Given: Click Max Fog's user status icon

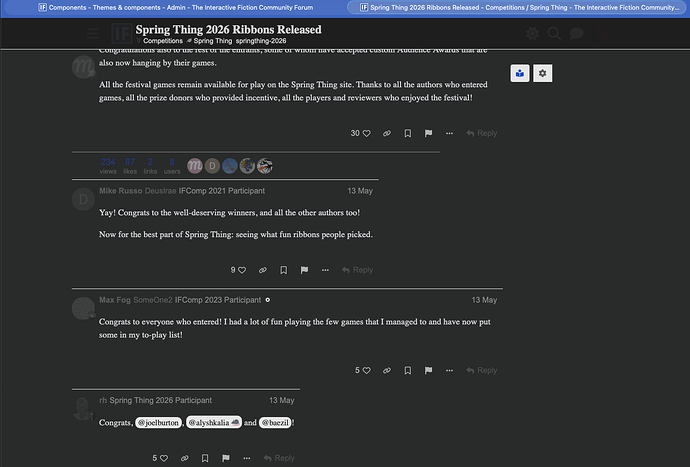Looking at the screenshot, I should click(268, 300).
